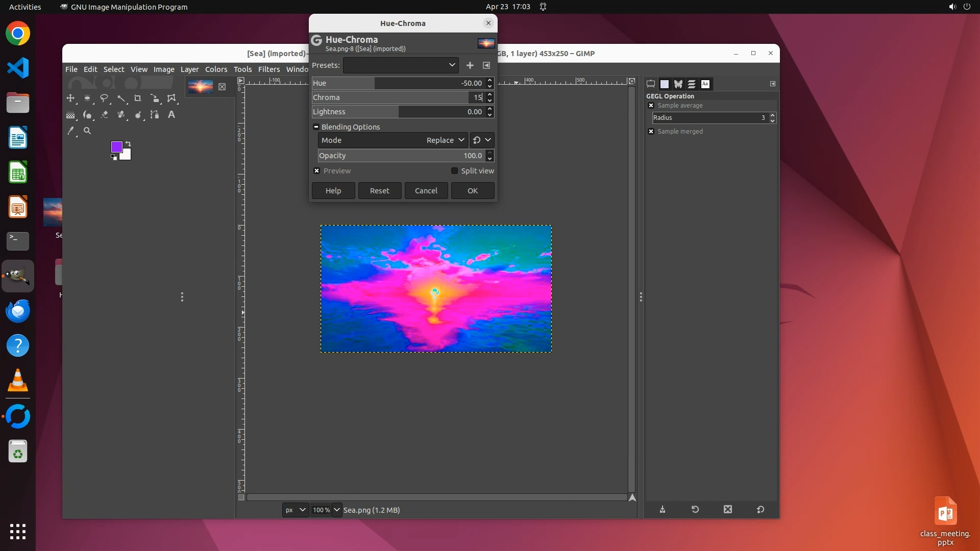The image size is (980, 551).
Task: Select the Text tool
Action: coord(171,115)
